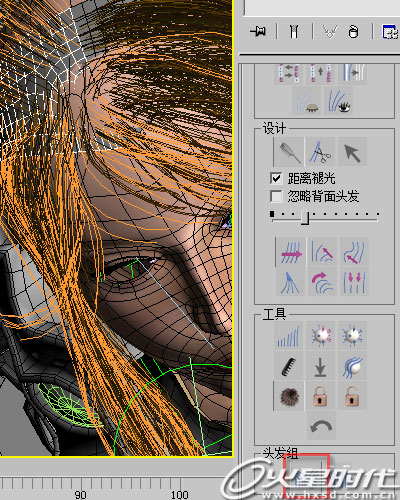Click Reset Rest down-arrow icon

tap(320, 366)
